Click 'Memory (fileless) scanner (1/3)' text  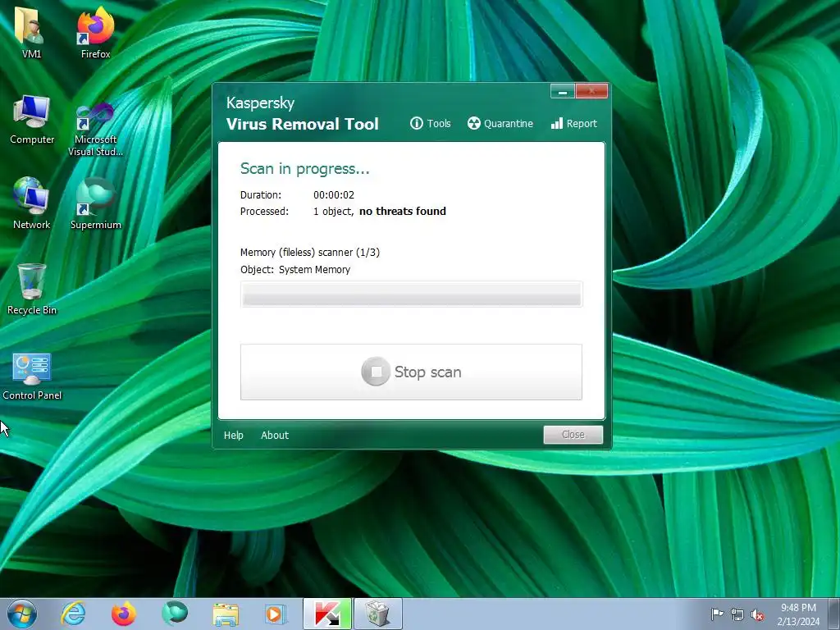tap(309, 253)
